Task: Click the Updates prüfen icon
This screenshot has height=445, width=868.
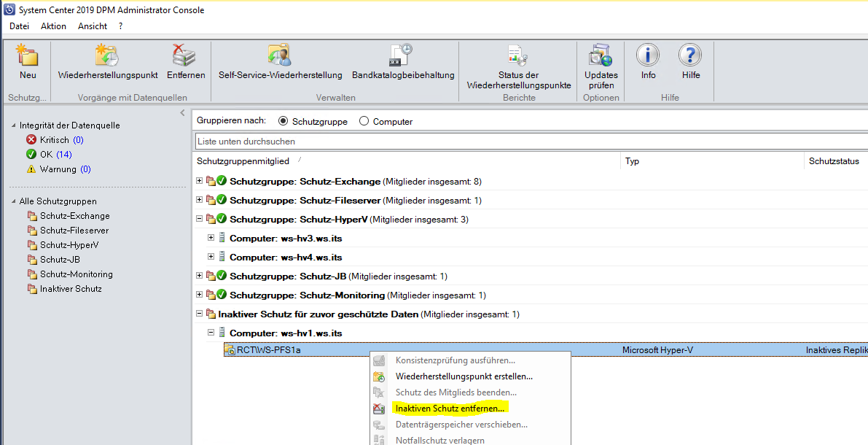Action: (x=601, y=55)
